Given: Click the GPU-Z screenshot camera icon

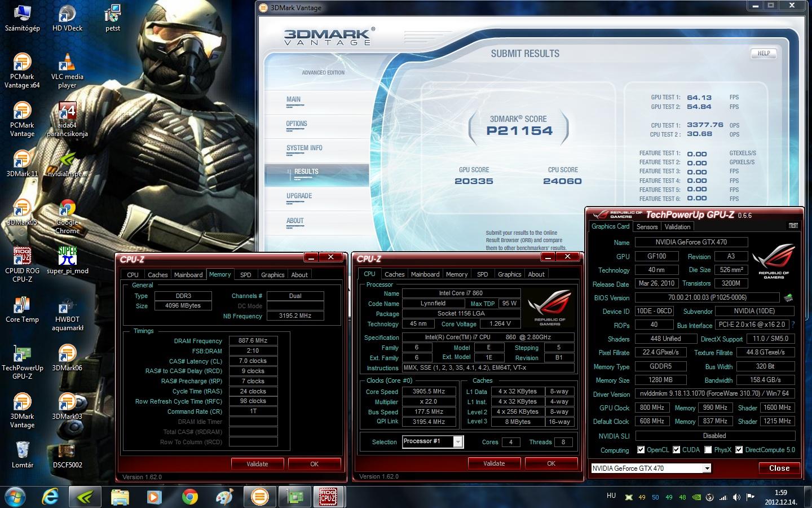Looking at the screenshot, I should click(x=793, y=226).
